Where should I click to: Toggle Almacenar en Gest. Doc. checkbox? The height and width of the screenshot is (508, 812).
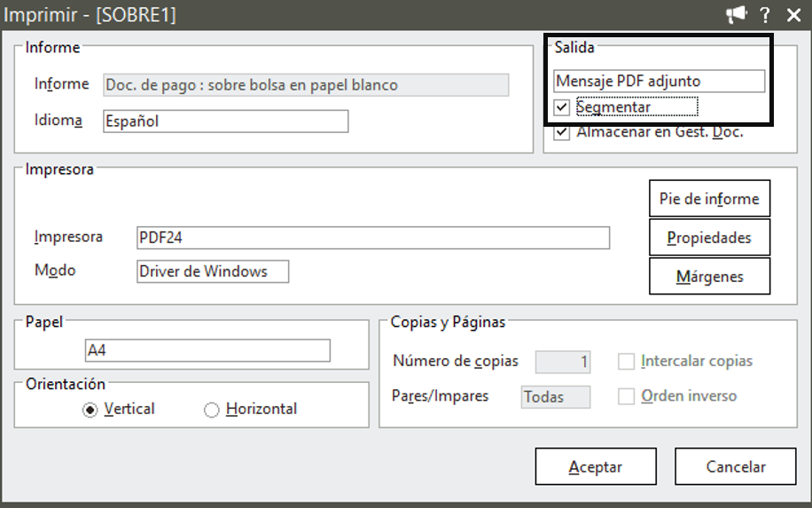tap(562, 132)
